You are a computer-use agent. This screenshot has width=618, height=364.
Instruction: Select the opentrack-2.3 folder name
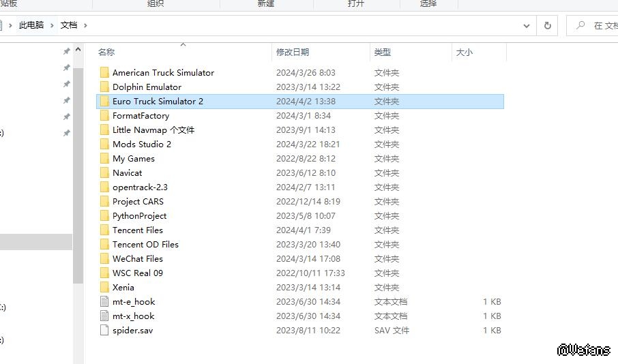(140, 187)
